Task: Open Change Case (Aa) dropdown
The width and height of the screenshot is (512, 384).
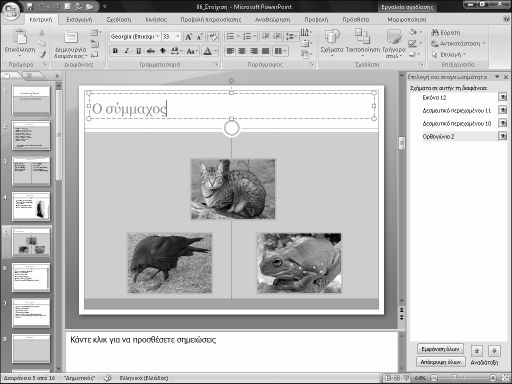Action: coord(192,51)
